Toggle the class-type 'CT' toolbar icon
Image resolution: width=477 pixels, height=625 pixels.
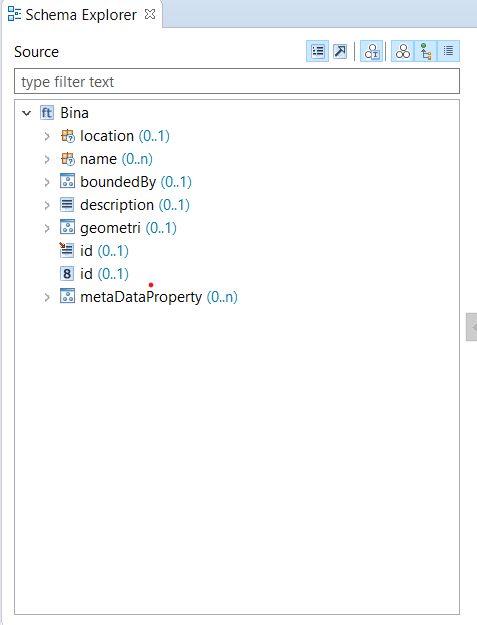coord(371,51)
